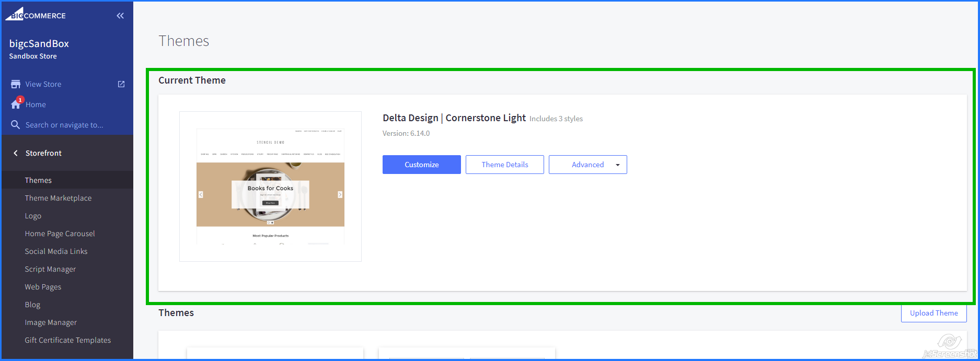
Task: Go to Gift Certificate Templates
Action: tap(67, 340)
